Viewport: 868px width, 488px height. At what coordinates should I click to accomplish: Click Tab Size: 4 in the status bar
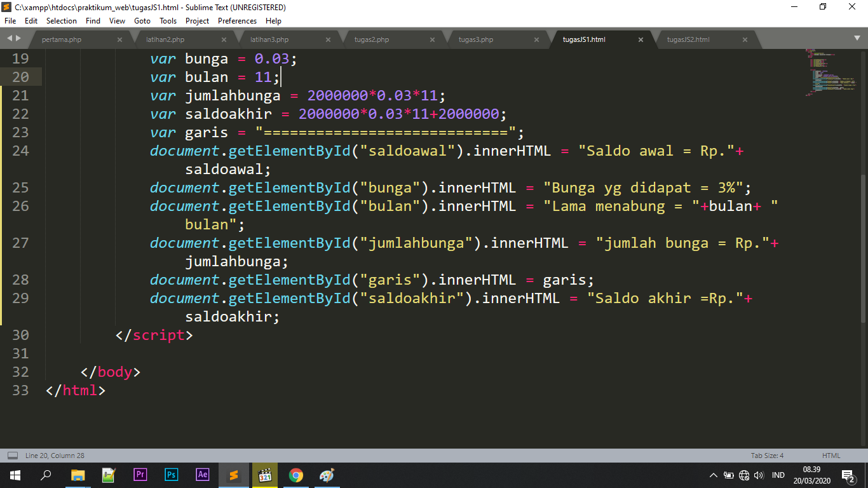[769, 455]
